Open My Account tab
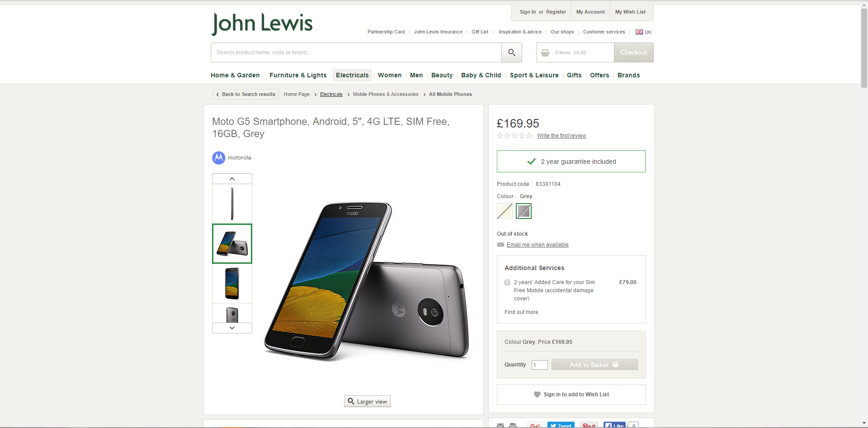868x428 pixels. [590, 12]
